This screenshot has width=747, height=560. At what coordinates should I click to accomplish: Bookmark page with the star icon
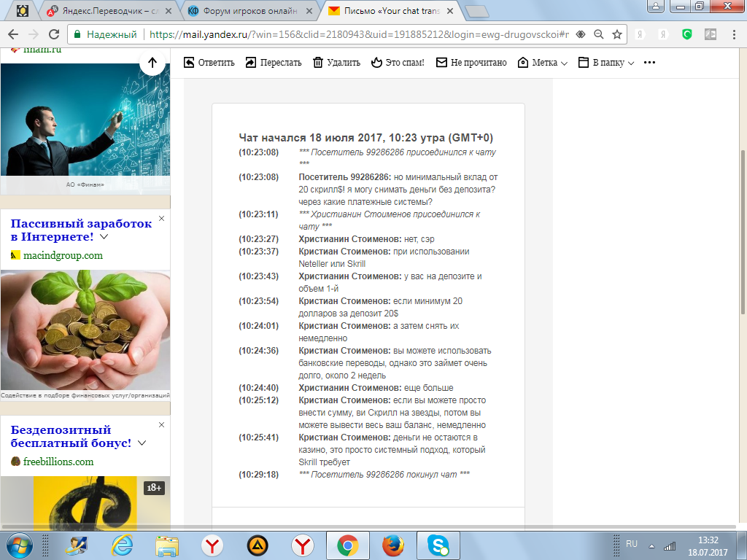617,34
